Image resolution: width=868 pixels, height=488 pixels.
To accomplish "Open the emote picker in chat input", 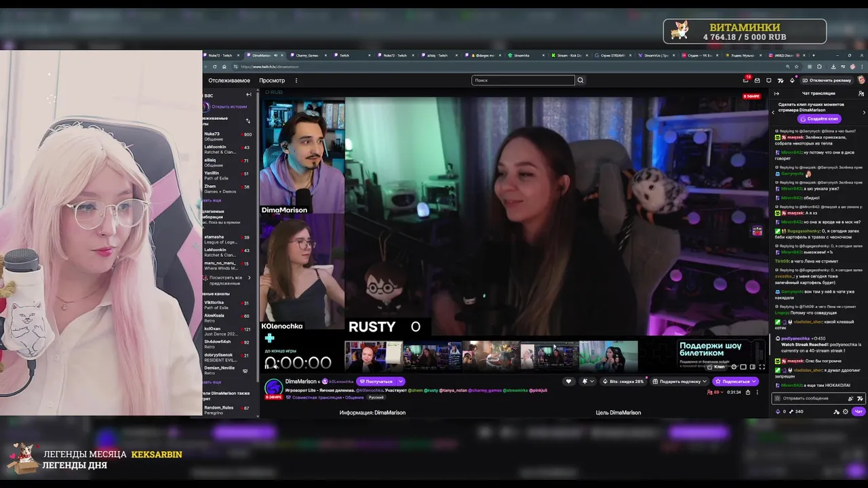I will tap(860, 398).
